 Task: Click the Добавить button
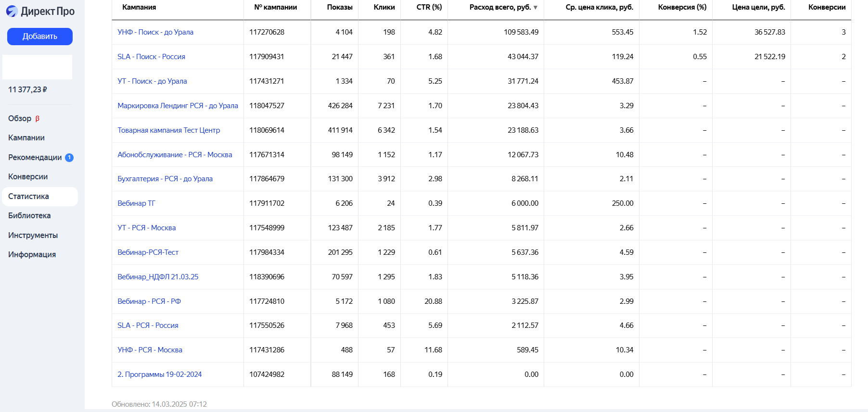[40, 37]
